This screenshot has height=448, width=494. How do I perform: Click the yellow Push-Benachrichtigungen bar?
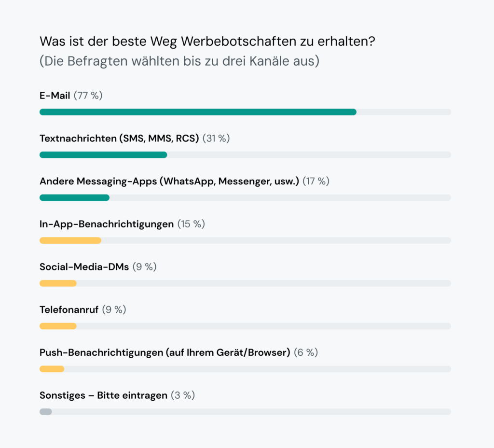coord(52,369)
